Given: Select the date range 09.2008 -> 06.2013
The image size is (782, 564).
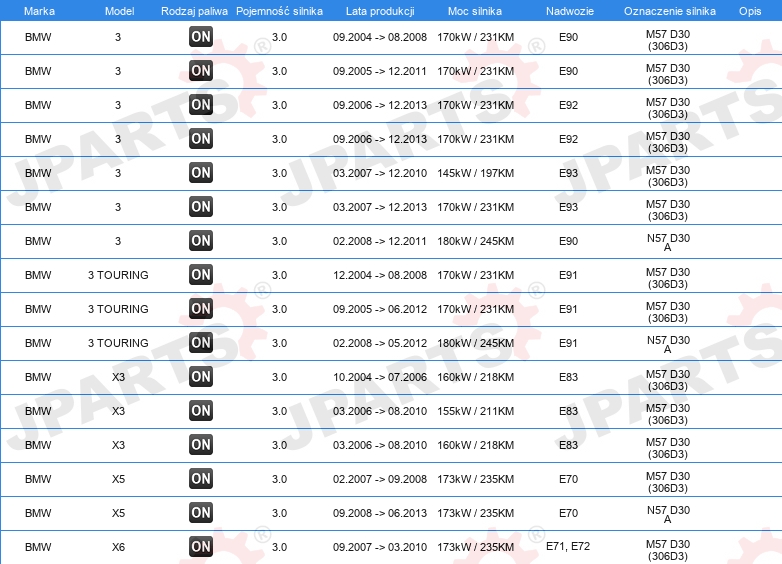Looking at the screenshot, I should coord(380,513).
